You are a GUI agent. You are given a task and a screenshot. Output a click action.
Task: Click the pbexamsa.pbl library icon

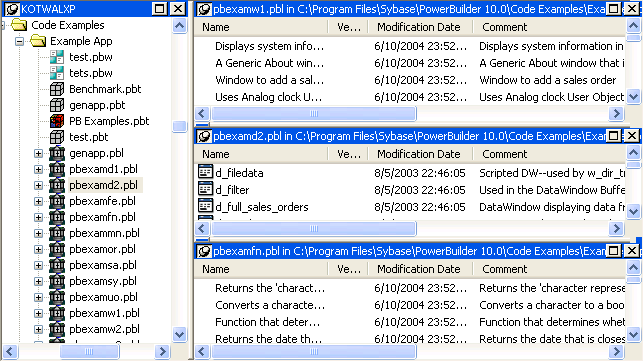pos(57,265)
